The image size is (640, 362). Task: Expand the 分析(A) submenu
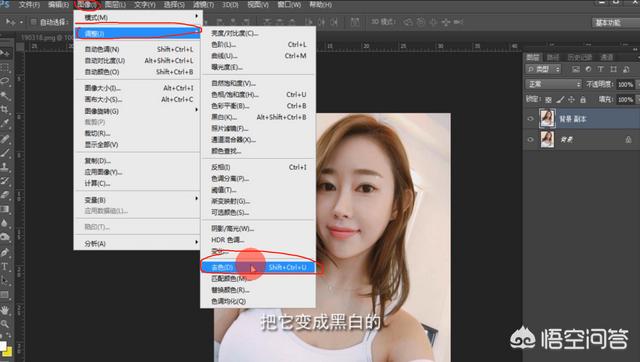point(137,243)
